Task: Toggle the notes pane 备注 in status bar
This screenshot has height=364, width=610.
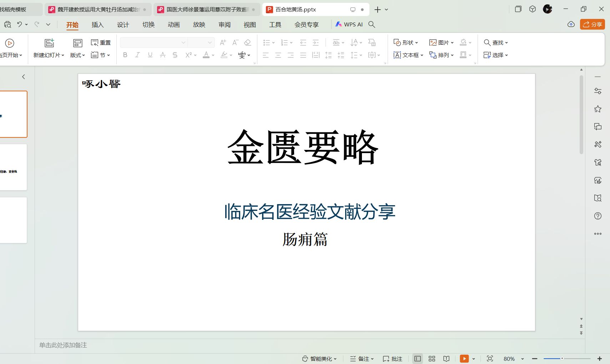Action: point(362,359)
